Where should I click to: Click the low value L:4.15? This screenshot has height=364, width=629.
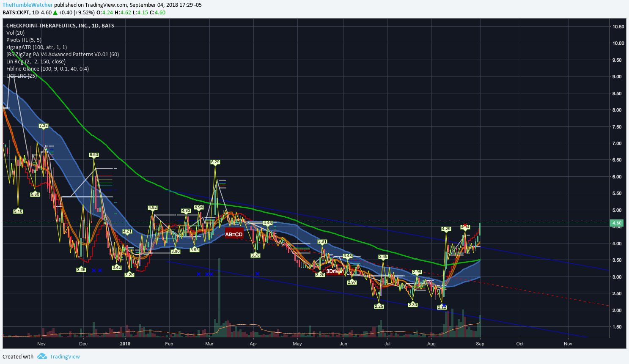[140, 12]
